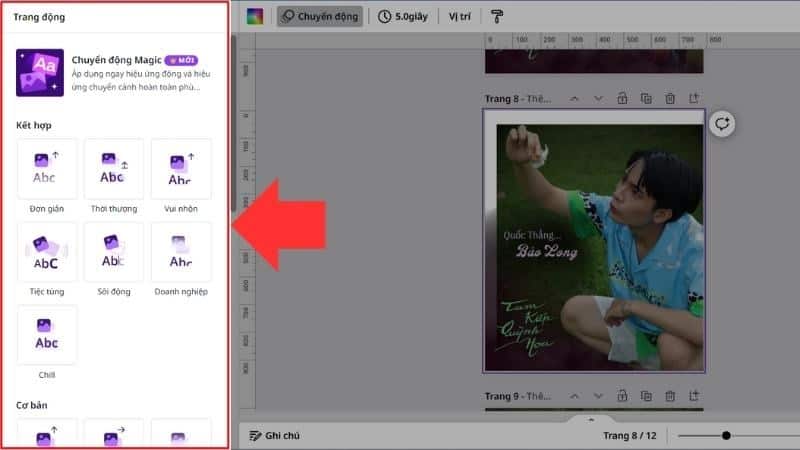
Task: Open the 5.0giây duration setting
Action: [x=403, y=17]
